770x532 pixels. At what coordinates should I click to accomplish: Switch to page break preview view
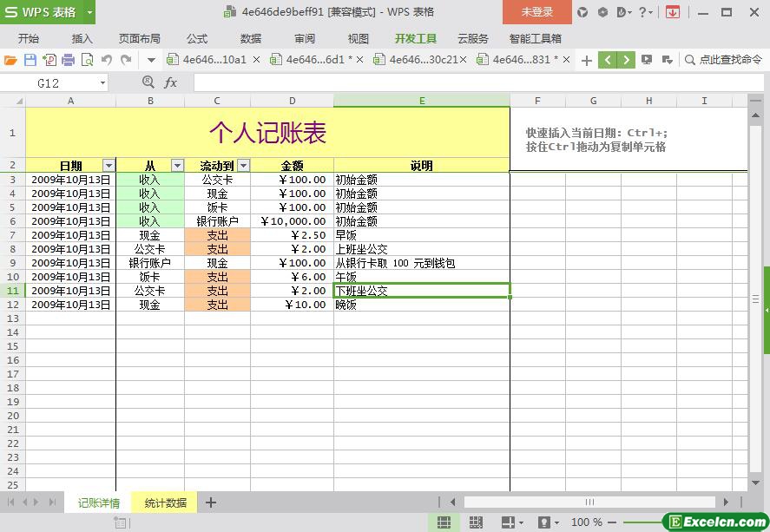pos(476,522)
